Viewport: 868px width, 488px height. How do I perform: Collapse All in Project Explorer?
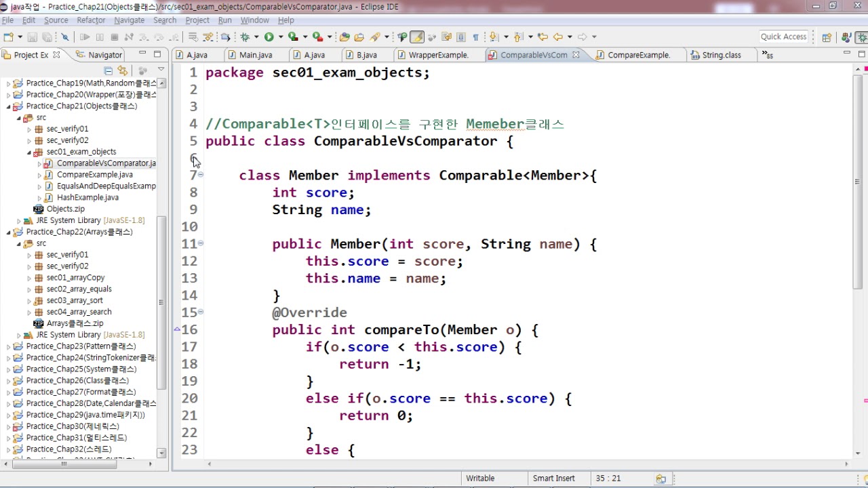108,70
